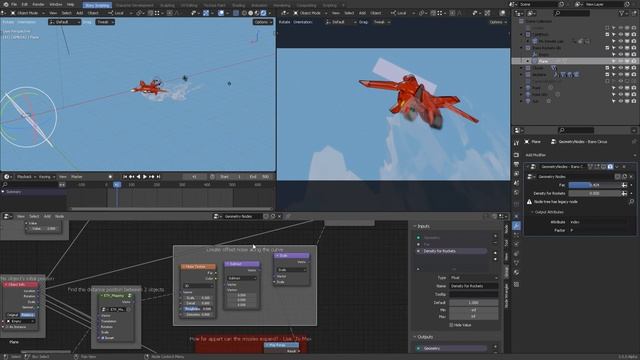Screen dimensions: 640x360
Task: Open the node editor Node menu
Action: pos(60,216)
